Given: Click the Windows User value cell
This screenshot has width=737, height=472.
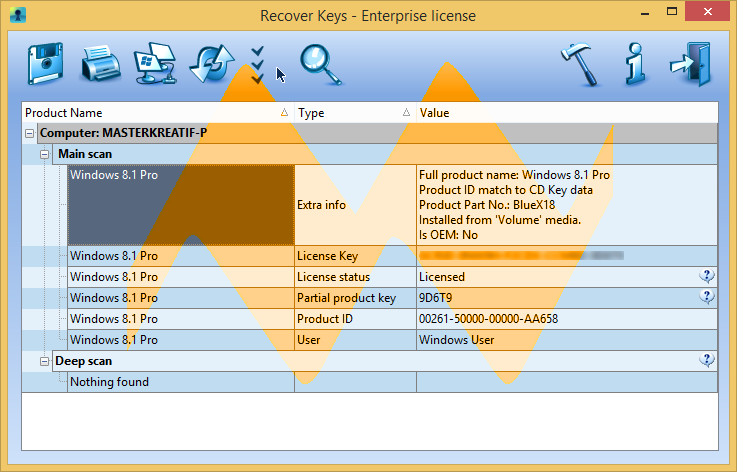Looking at the screenshot, I should click(x=567, y=340).
